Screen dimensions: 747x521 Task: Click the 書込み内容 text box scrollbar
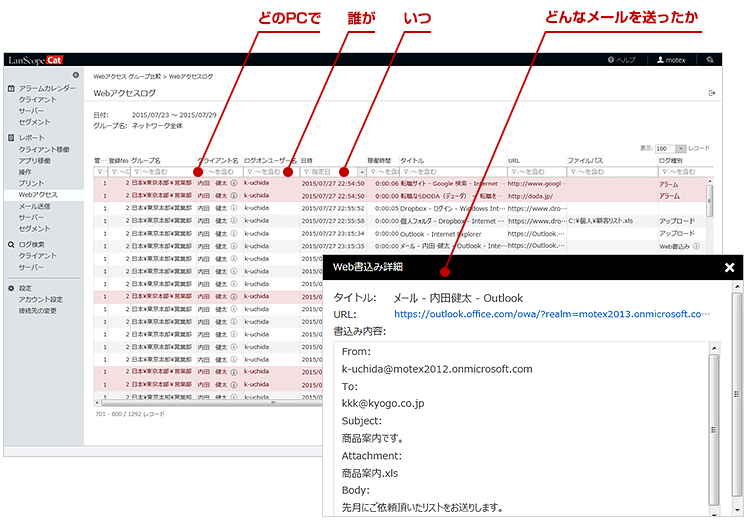click(x=714, y=429)
